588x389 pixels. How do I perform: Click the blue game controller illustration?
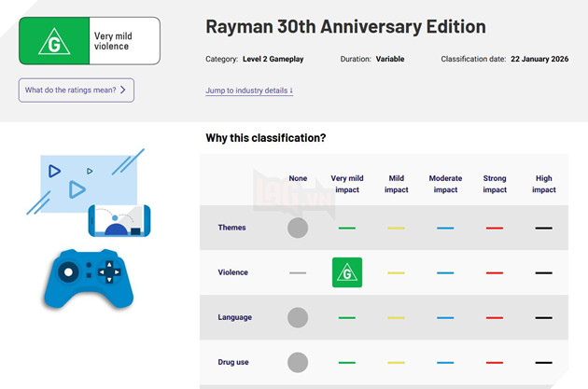[89, 279]
